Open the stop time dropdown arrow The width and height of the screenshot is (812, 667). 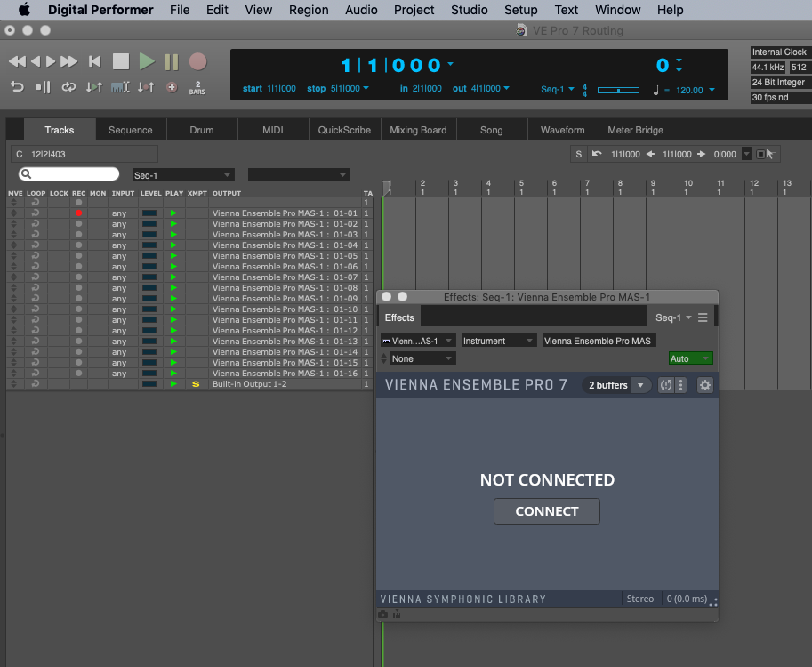tap(366, 88)
